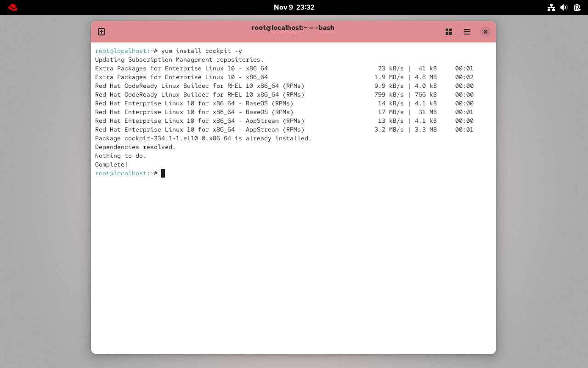Show the tab overview grid
Viewport: 588px width, 368px height.
click(x=448, y=32)
